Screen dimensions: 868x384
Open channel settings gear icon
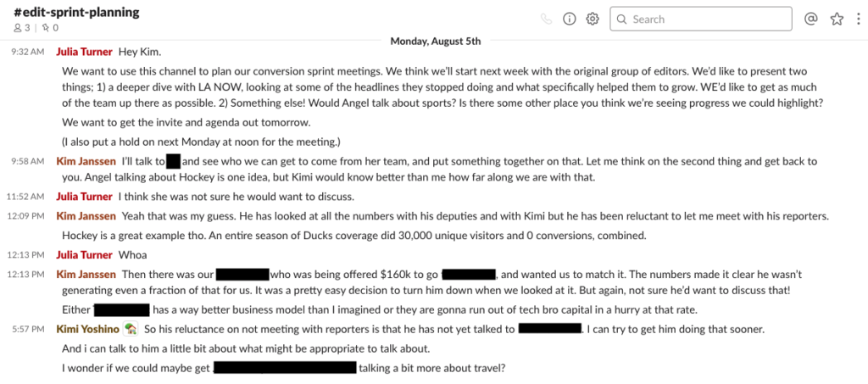593,19
